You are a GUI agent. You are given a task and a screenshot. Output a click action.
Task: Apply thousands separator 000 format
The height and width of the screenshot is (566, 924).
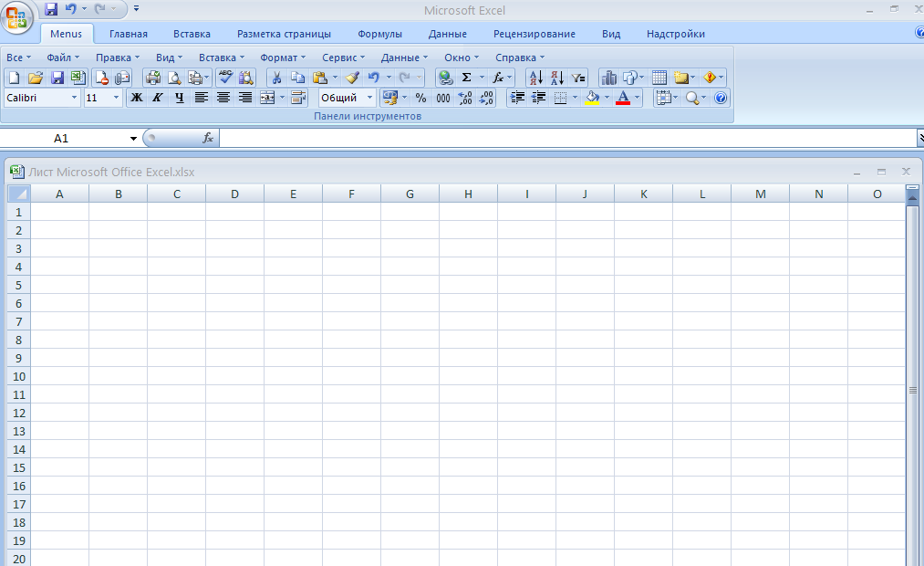(443, 98)
